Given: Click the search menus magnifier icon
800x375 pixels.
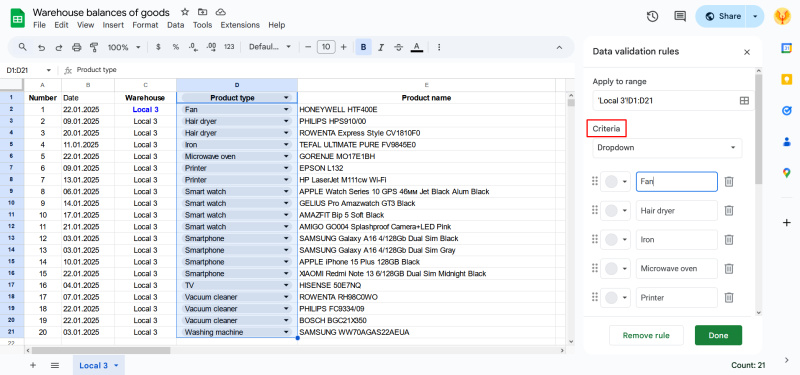Looking at the screenshot, I should pyautogui.click(x=22, y=47).
